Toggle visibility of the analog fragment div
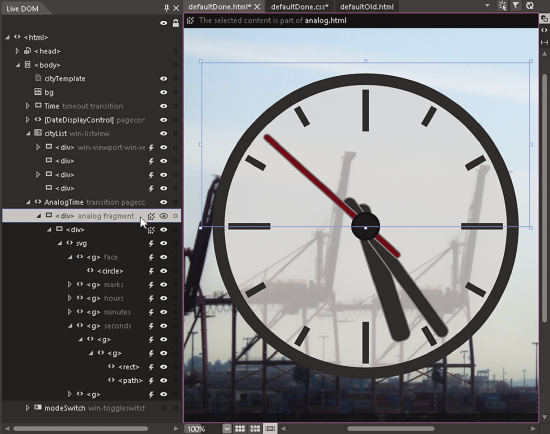 coord(163,216)
